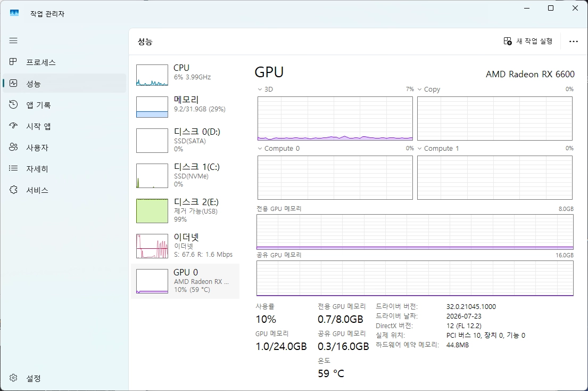This screenshot has height=391, width=588.
Task: Open the hamburger navigation menu
Action: pyautogui.click(x=13, y=40)
